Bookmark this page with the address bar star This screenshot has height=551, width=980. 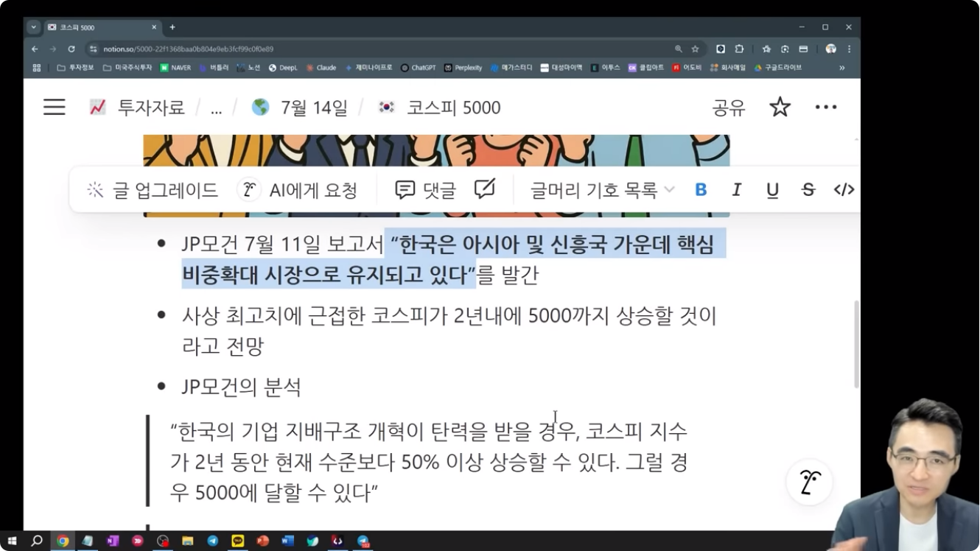695,49
